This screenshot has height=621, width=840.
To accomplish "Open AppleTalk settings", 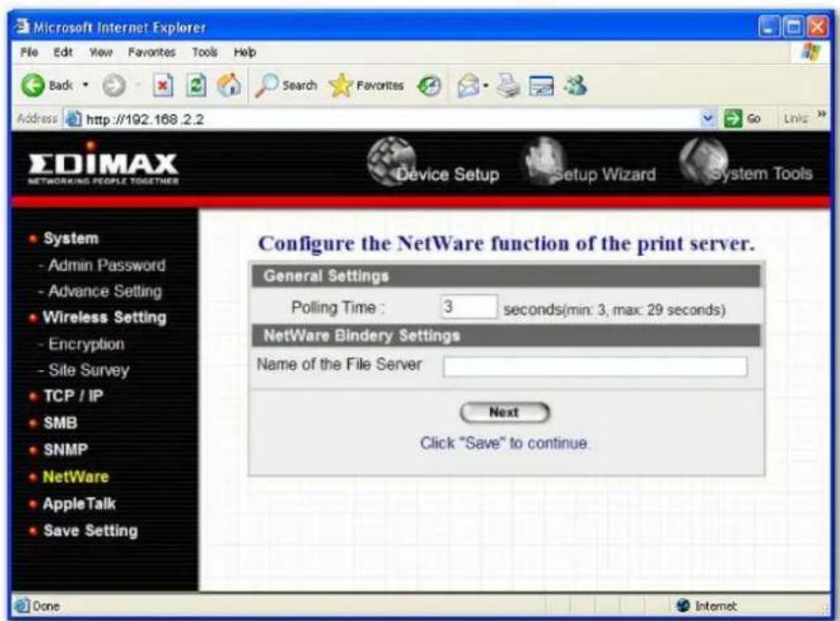I will (79, 504).
